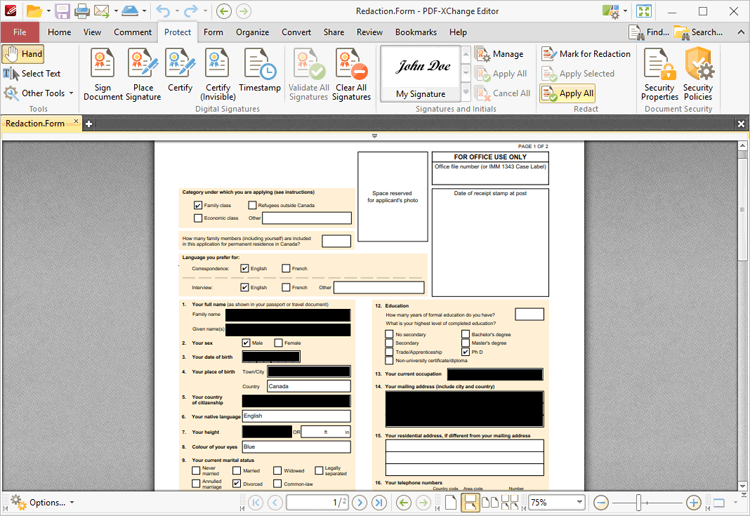Image resolution: width=750 pixels, height=516 pixels.
Task: Check the Female checkbox
Action: (278, 343)
